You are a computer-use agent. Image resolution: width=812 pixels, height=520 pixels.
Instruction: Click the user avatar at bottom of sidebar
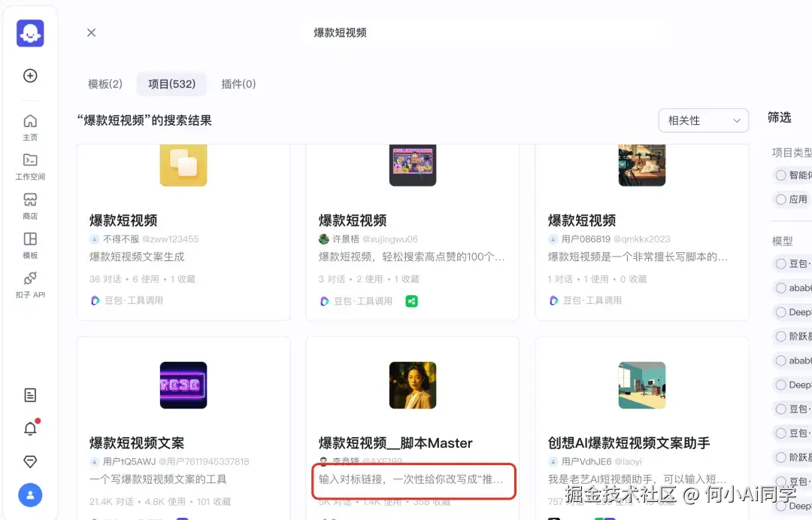click(30, 495)
